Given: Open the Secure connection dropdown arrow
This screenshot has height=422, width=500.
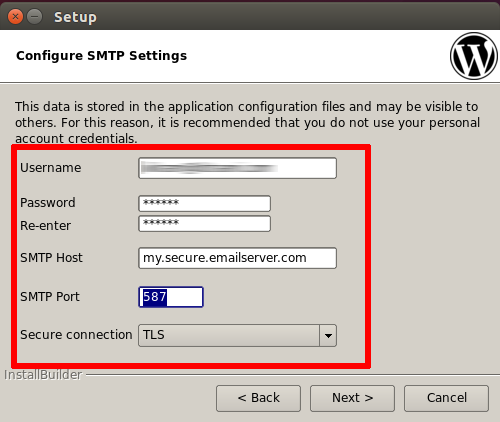Looking at the screenshot, I should click(x=328, y=335).
